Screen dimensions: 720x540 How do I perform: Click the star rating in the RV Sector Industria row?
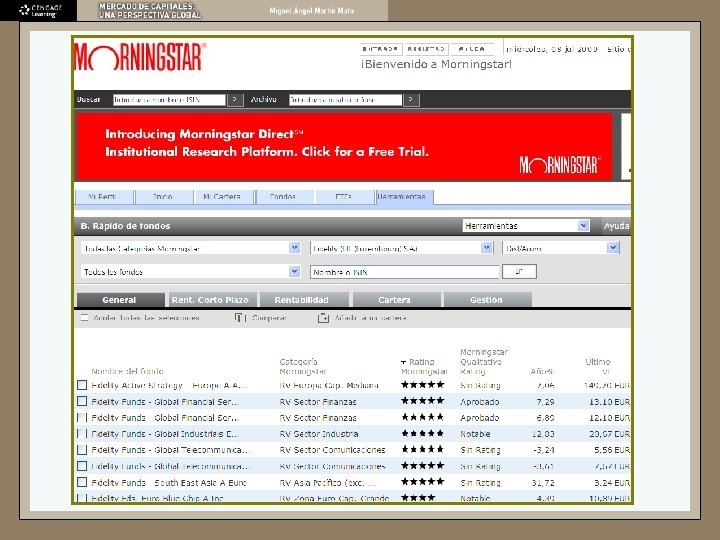(422, 433)
